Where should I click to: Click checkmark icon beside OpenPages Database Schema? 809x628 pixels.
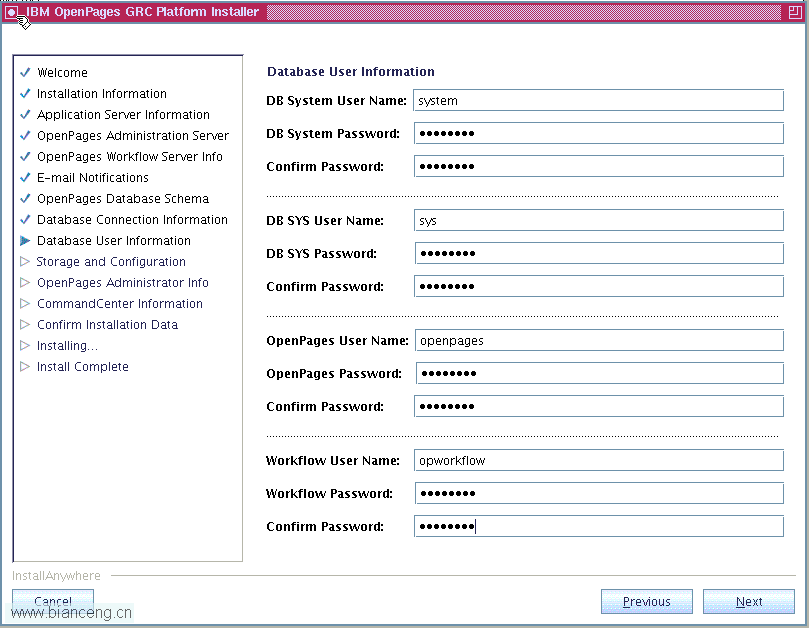[25, 199]
